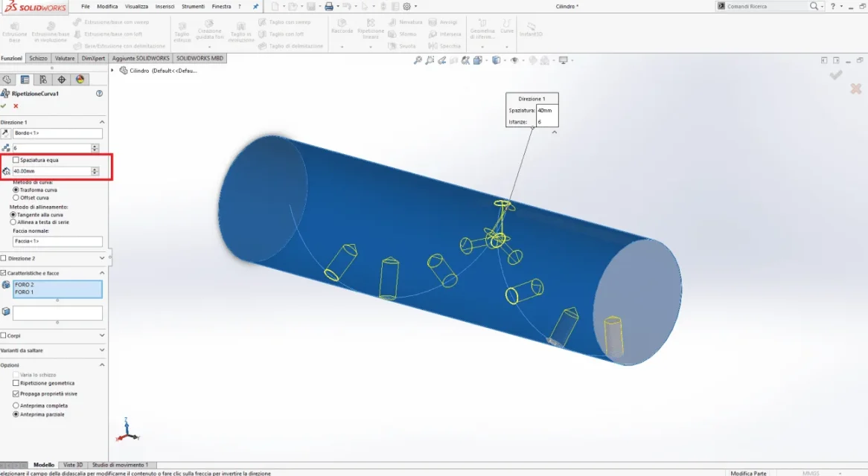
Task: Open the options gear icon in toolbar
Action: 406,7
